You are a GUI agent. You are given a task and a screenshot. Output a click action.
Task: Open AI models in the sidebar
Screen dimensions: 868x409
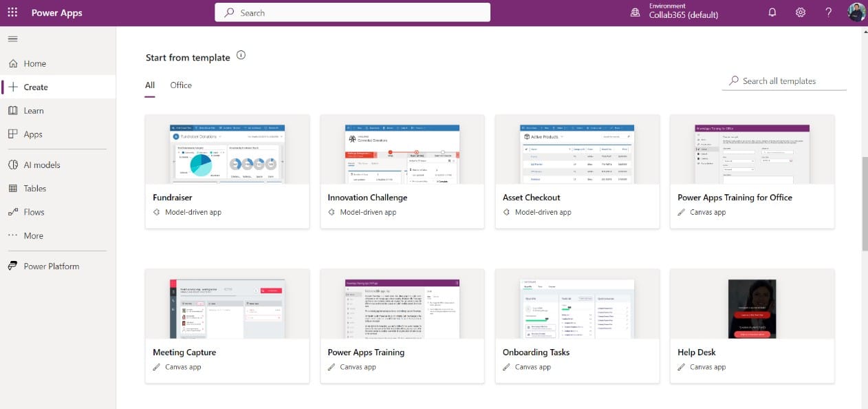[41, 165]
